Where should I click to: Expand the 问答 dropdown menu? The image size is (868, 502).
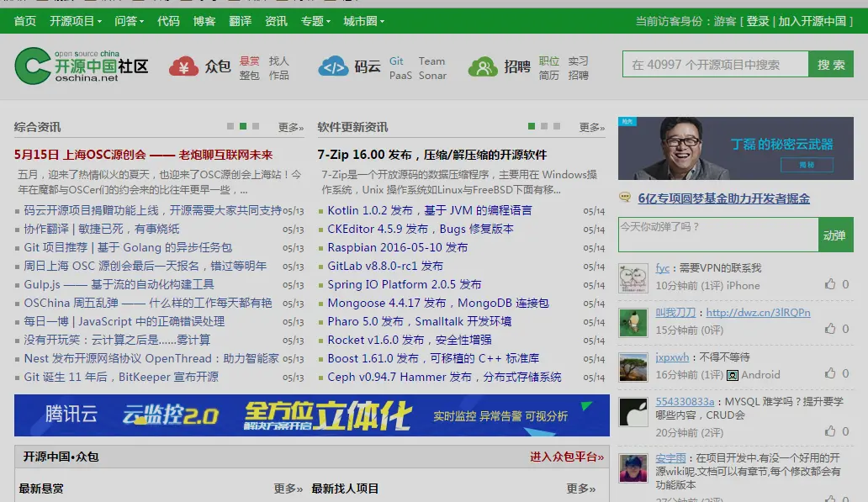[129, 21]
